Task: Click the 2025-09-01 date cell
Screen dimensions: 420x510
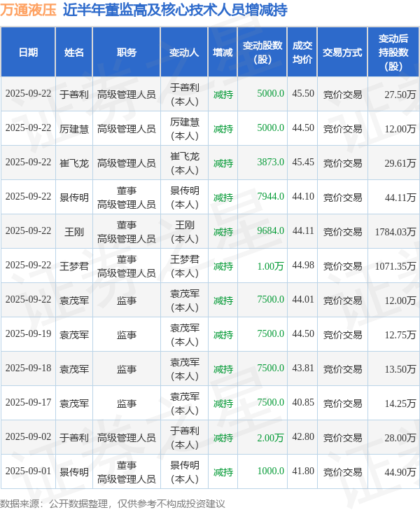Action: click(28, 471)
